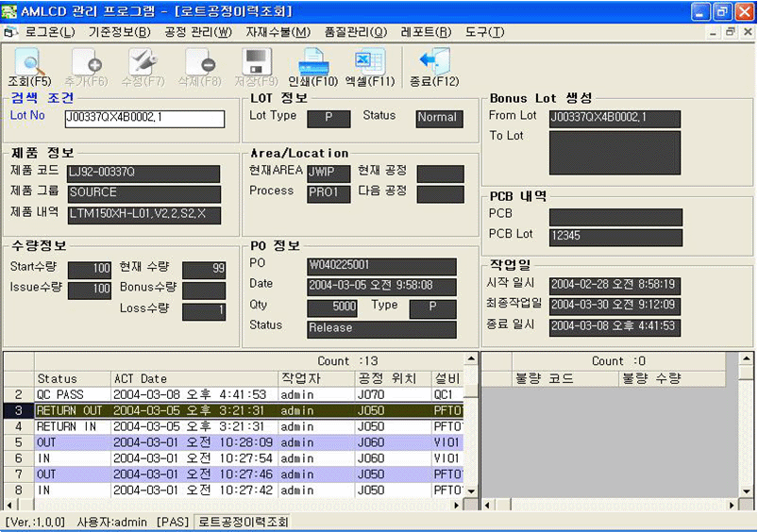The image size is (758, 532).
Task: Click history grid scroll right arrow
Action: (x=456, y=505)
